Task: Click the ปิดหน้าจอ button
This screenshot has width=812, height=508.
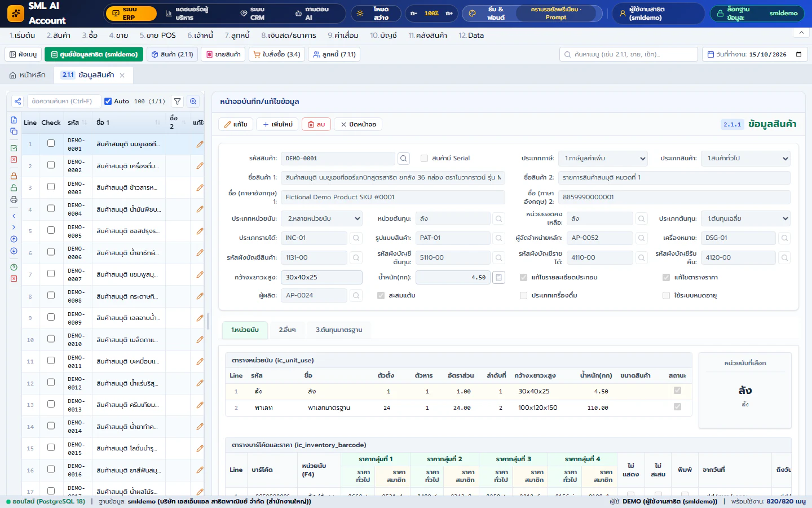Action: click(359, 124)
